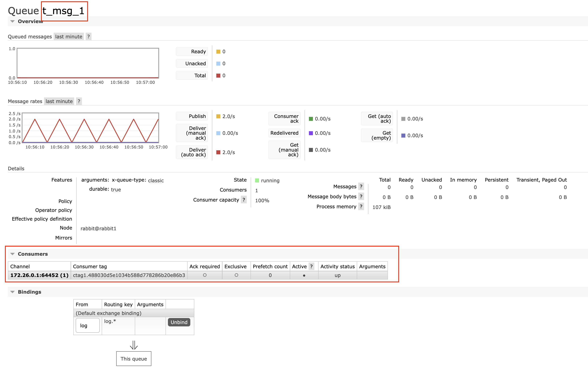The height and width of the screenshot is (370, 588).
Task: Change Queued messages range from last minute
Action: coord(69,37)
